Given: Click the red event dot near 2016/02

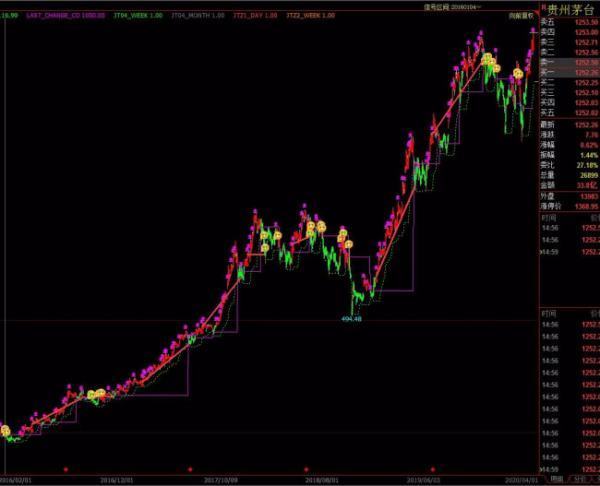Looking at the screenshot, I should coord(66,468).
